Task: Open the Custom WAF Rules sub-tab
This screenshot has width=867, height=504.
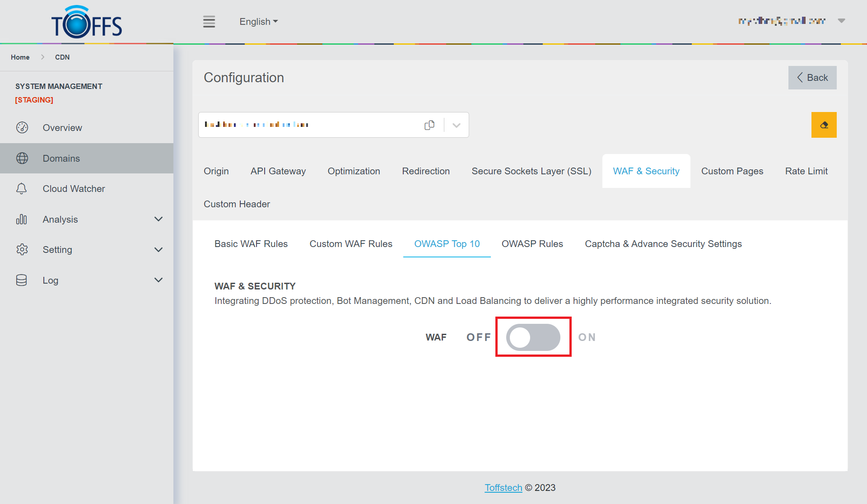Action: coord(350,244)
